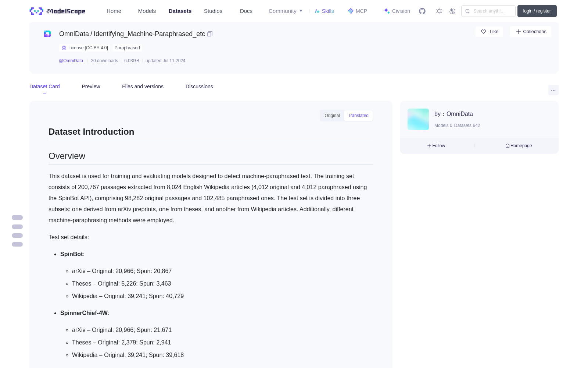Open the Files and versions tab

(143, 86)
